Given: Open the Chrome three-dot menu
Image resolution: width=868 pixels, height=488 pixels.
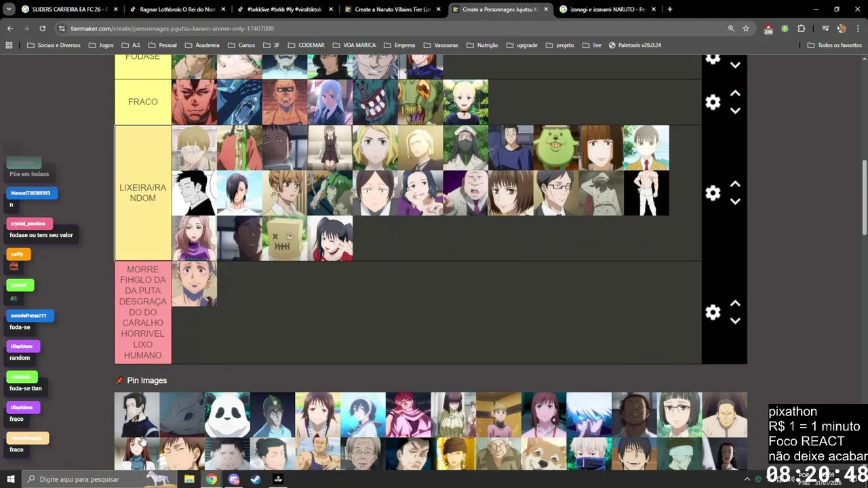Looking at the screenshot, I should pyautogui.click(x=858, y=28).
